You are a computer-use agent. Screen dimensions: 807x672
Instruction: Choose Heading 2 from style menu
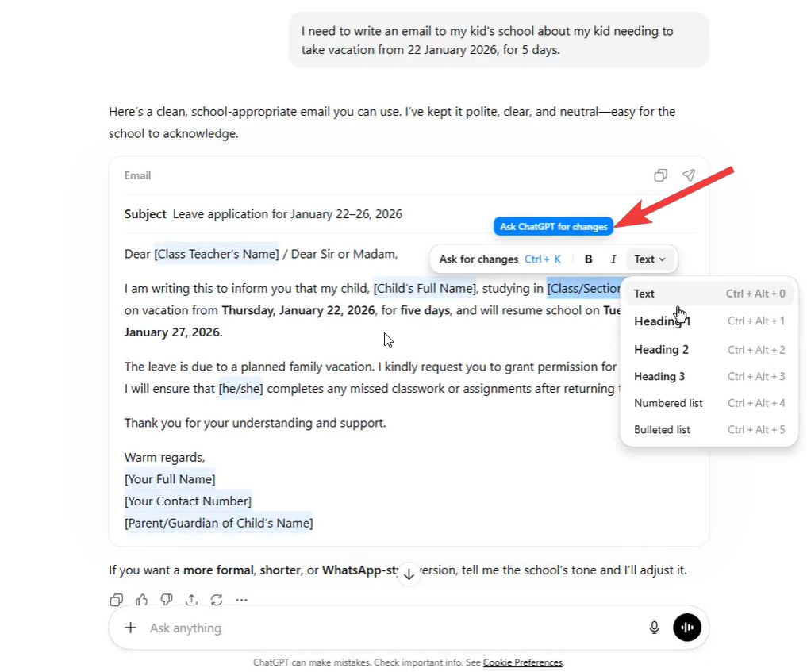click(x=709, y=350)
